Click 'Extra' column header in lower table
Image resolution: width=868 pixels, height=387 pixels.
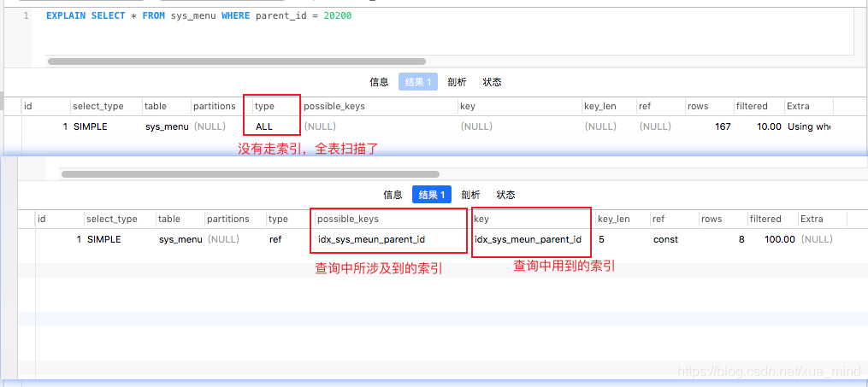coord(812,219)
